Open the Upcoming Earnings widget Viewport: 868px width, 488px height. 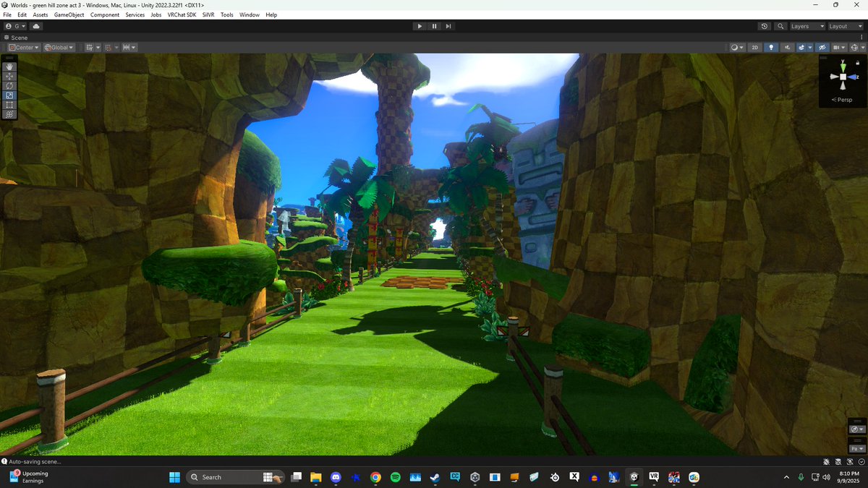[x=29, y=476]
